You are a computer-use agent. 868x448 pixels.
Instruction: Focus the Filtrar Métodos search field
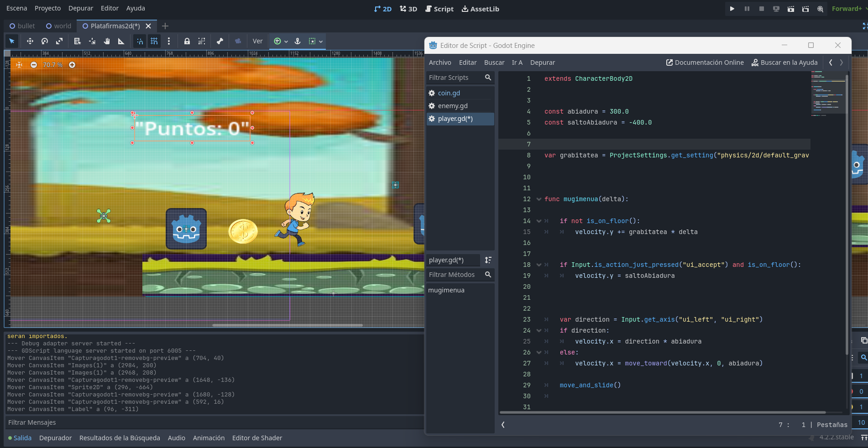tap(460, 275)
